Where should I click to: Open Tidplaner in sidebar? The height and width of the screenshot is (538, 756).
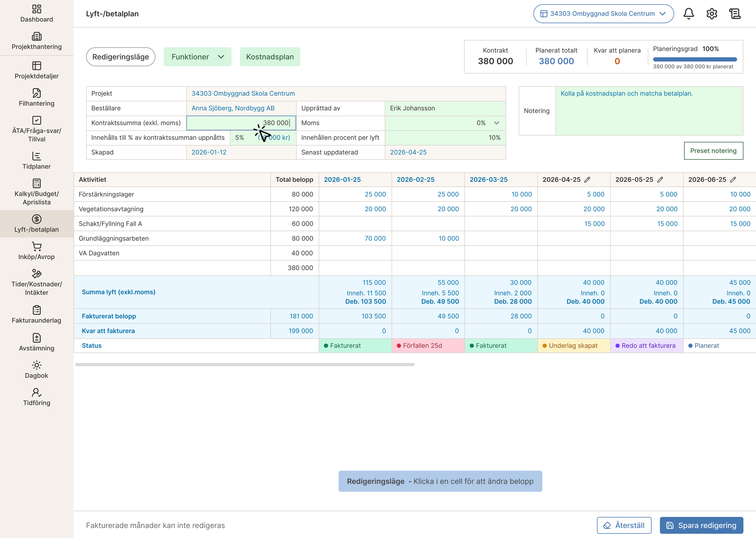[36, 161]
